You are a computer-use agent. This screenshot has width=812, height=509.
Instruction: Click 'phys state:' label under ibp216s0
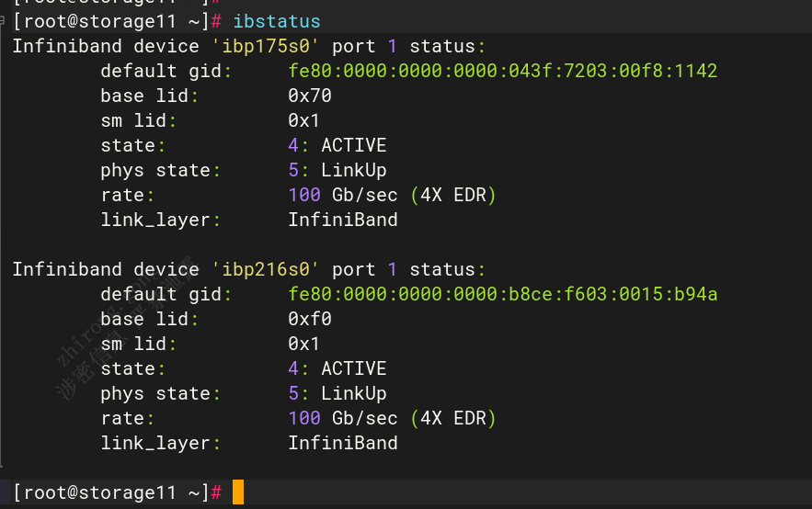[x=161, y=393]
